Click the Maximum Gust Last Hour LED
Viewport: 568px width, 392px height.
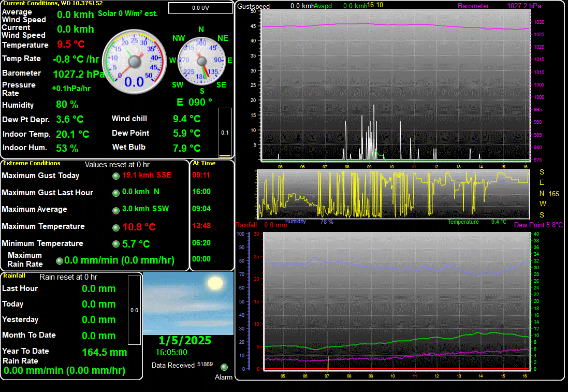tap(116, 193)
